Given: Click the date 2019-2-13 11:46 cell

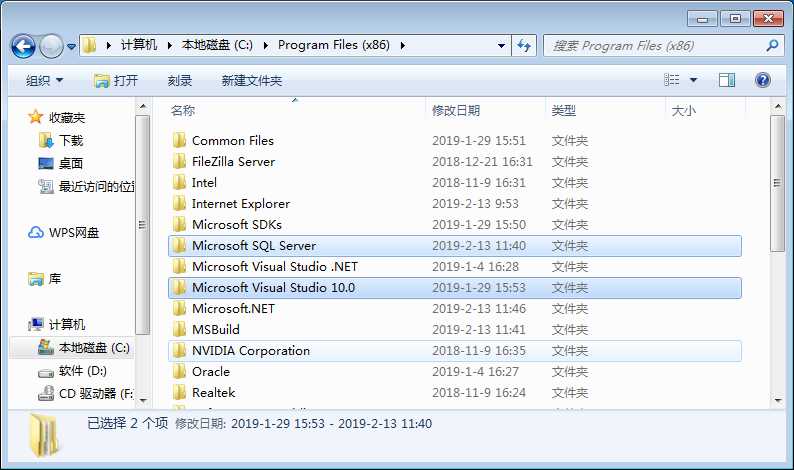Looking at the screenshot, I should (479, 308).
